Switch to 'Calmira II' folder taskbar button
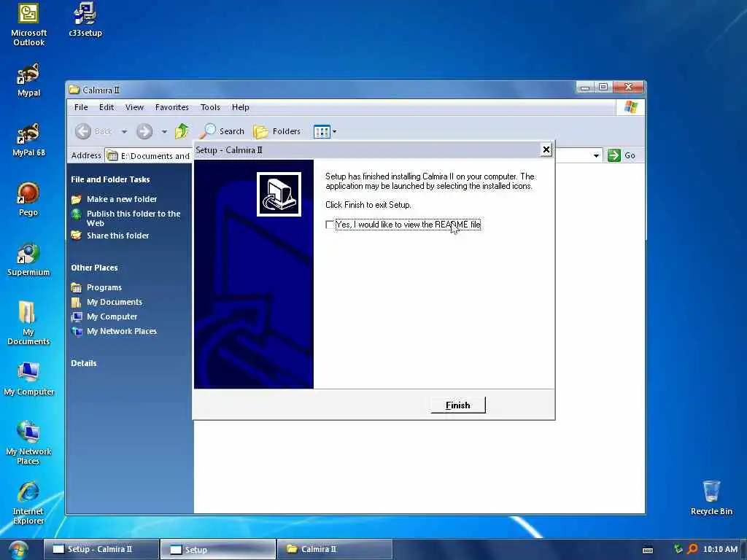 [x=334, y=549]
